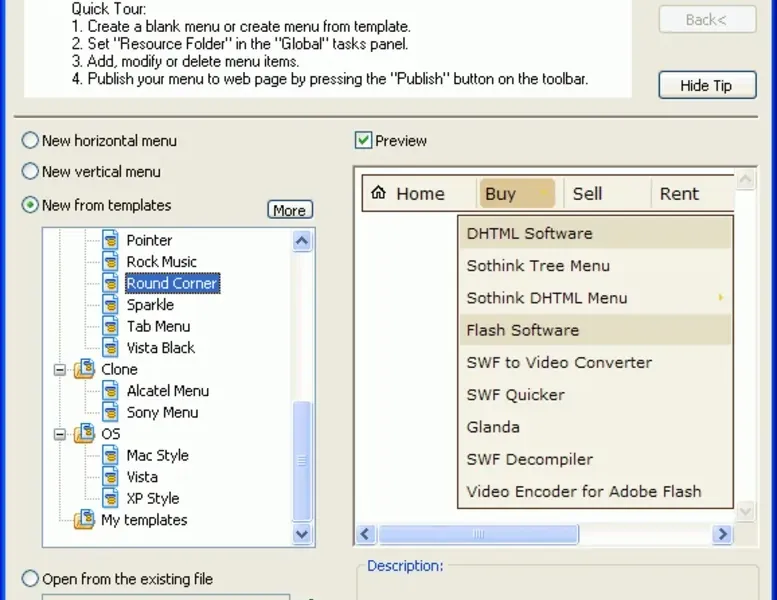Screen dimensions: 777x600
Task: Click the XP Style template icon
Action: click(x=111, y=498)
